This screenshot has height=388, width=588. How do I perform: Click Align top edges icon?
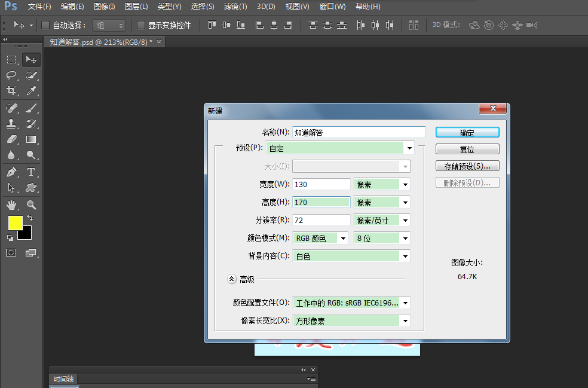click(212, 25)
